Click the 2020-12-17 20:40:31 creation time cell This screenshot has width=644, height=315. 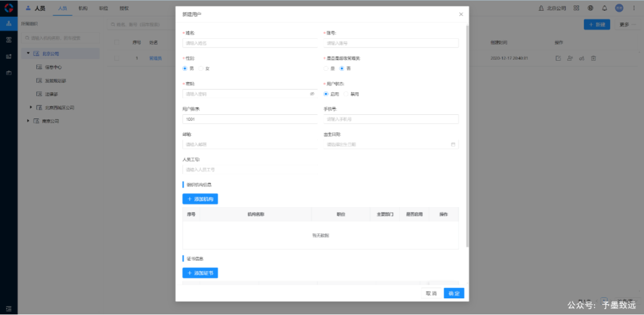tap(509, 58)
